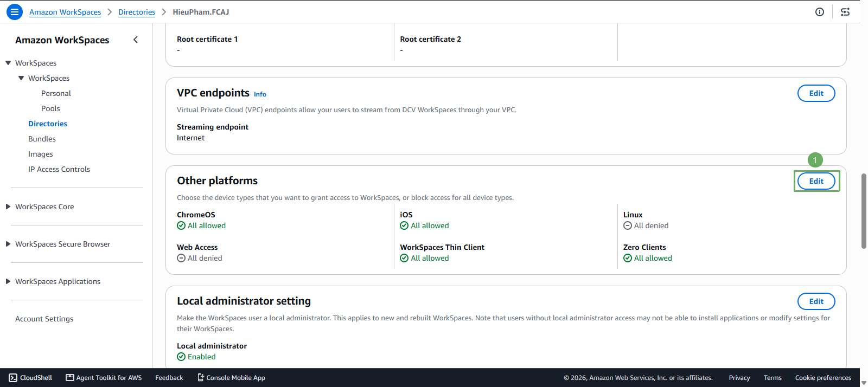
Task: Expand WorkSpaces Secure Browser section
Action: coord(8,244)
